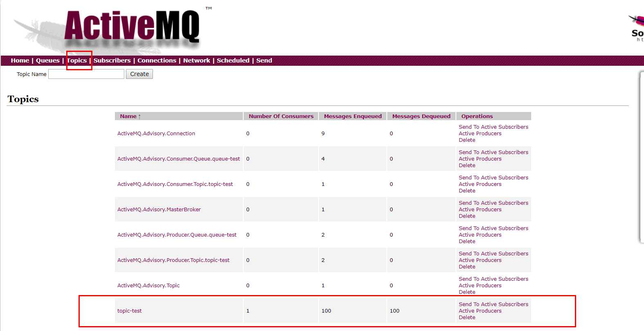Sort by Messages Enqueued header
The width and height of the screenshot is (644, 331).
(x=353, y=116)
